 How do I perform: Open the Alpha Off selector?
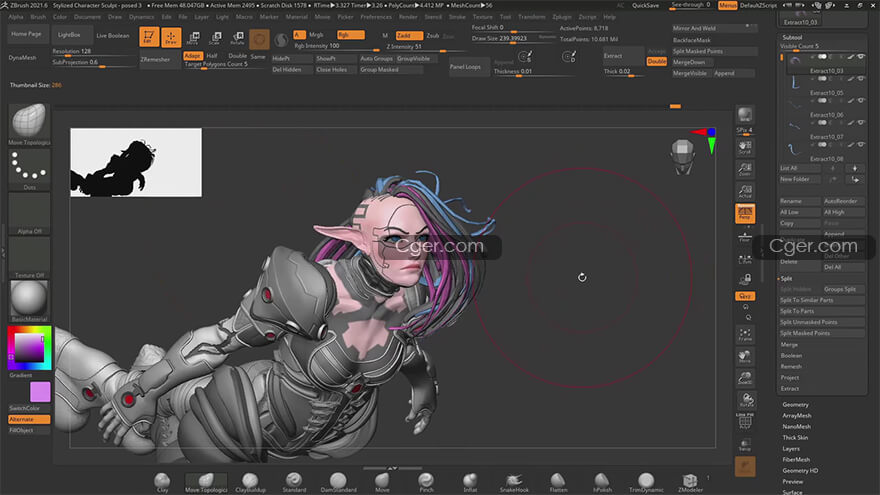click(x=29, y=214)
